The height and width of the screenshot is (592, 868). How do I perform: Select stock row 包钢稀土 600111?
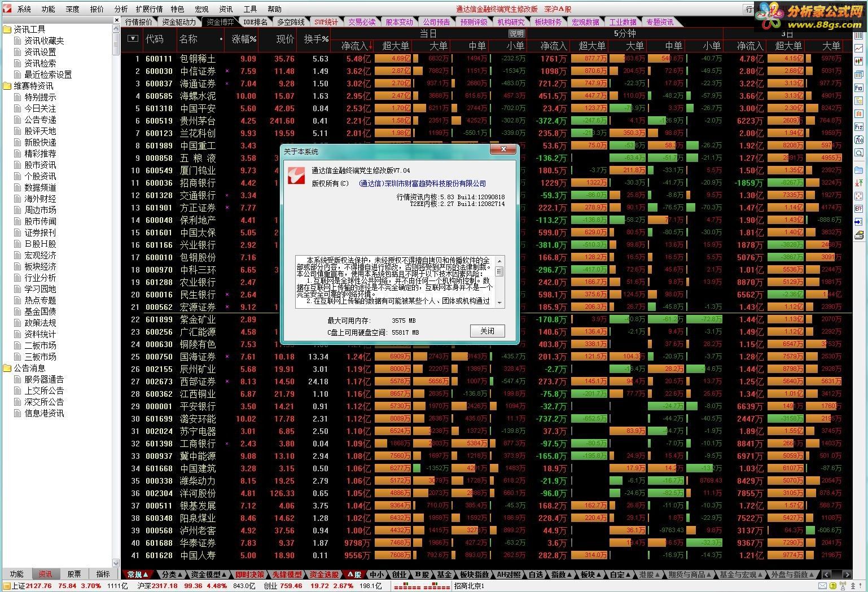[x=485, y=59]
